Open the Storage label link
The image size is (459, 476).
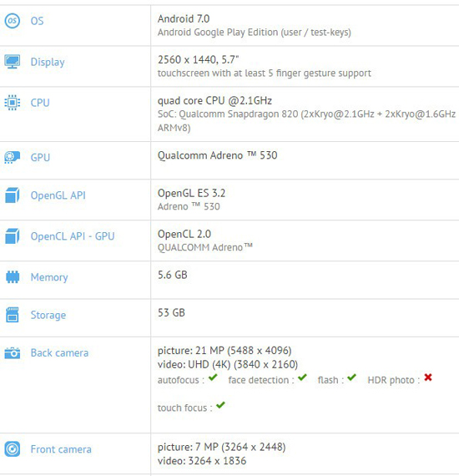48,315
